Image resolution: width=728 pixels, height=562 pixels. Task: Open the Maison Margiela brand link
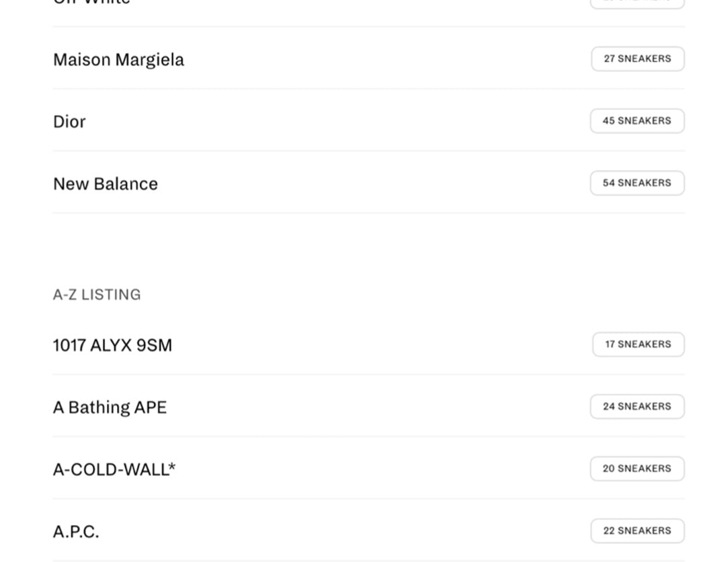coord(118,60)
